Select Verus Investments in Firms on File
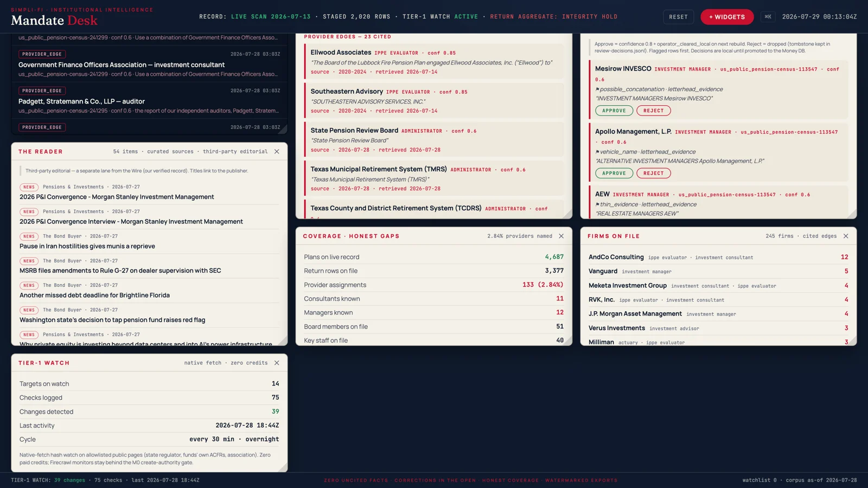868x488 pixels. [x=718, y=328]
